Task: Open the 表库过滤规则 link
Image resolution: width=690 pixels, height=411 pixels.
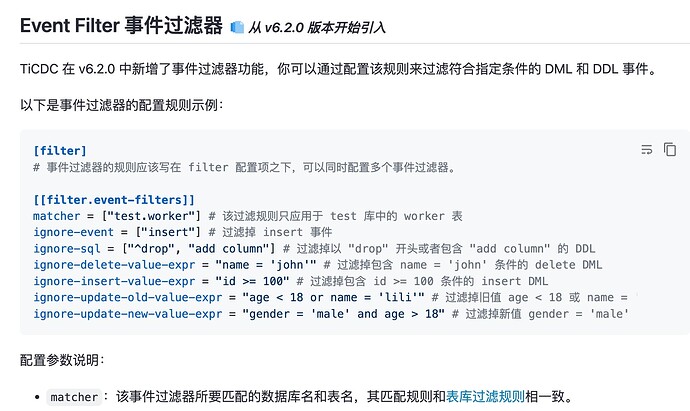Action: tap(485, 396)
